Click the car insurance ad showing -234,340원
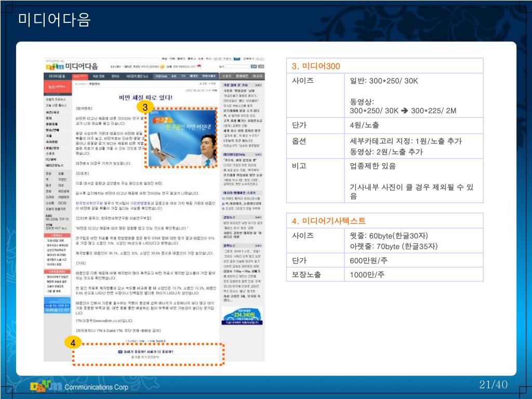The width and height of the screenshot is (532, 399). (x=242, y=316)
